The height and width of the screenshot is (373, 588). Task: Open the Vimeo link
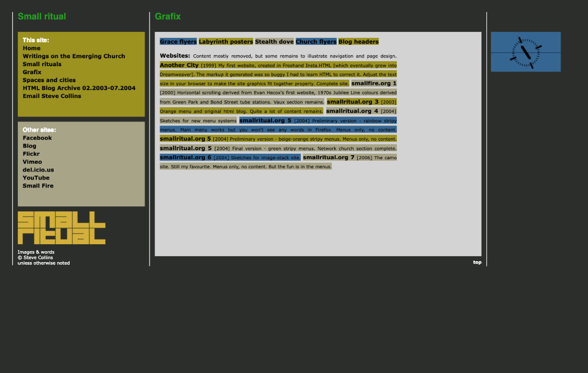32,162
